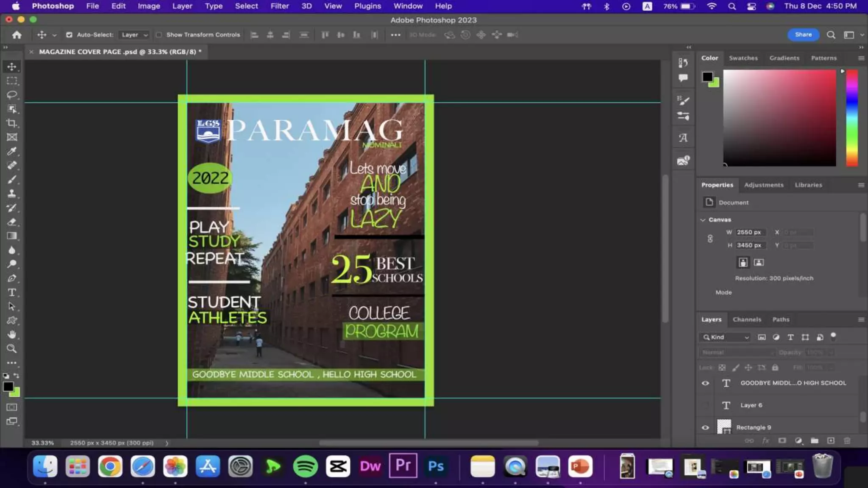Screen dimensions: 868x488
Task: Choose the Eyedropper tool
Action: 12,151
